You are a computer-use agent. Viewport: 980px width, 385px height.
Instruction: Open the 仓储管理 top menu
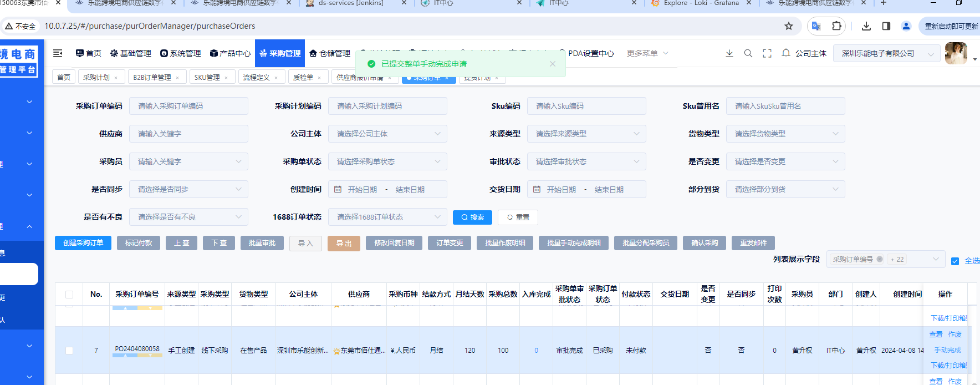(x=330, y=53)
